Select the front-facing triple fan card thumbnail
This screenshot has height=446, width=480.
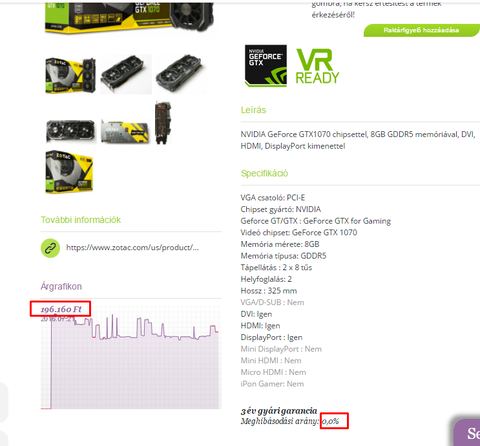click(x=71, y=131)
